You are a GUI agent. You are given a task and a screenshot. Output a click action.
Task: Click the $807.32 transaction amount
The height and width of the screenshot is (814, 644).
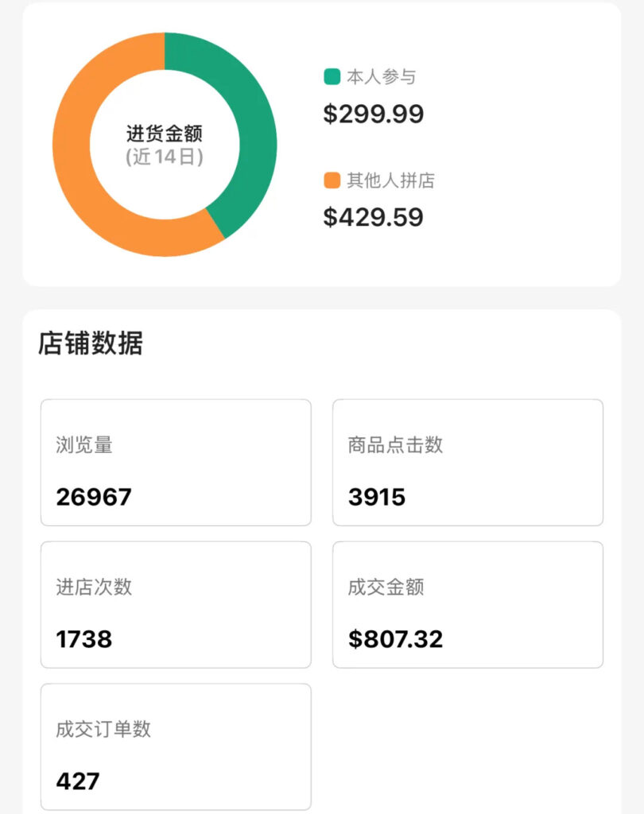pyautogui.click(x=395, y=639)
